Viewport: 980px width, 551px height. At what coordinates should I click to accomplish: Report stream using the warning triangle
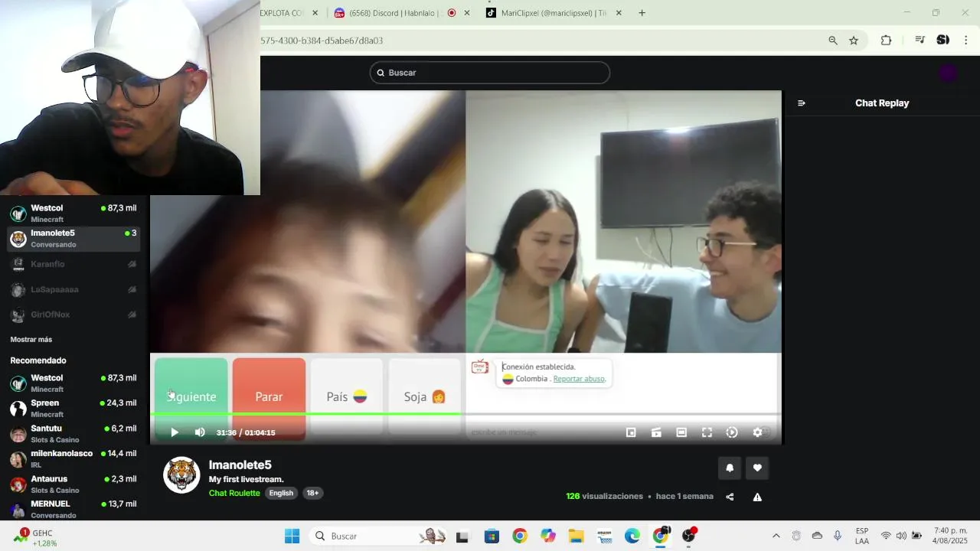[x=757, y=497]
